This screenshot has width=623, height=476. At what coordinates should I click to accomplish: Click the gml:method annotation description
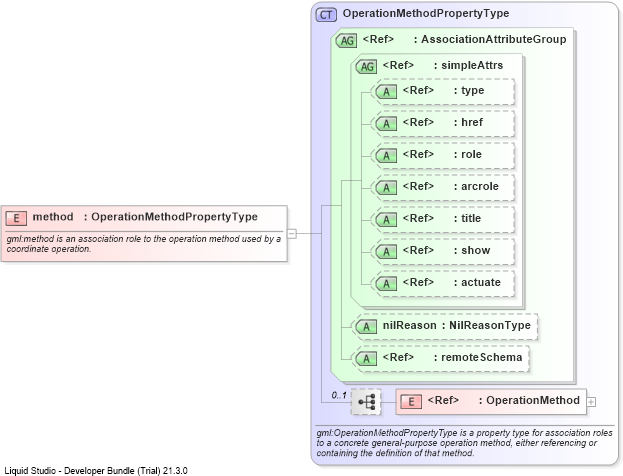point(143,244)
